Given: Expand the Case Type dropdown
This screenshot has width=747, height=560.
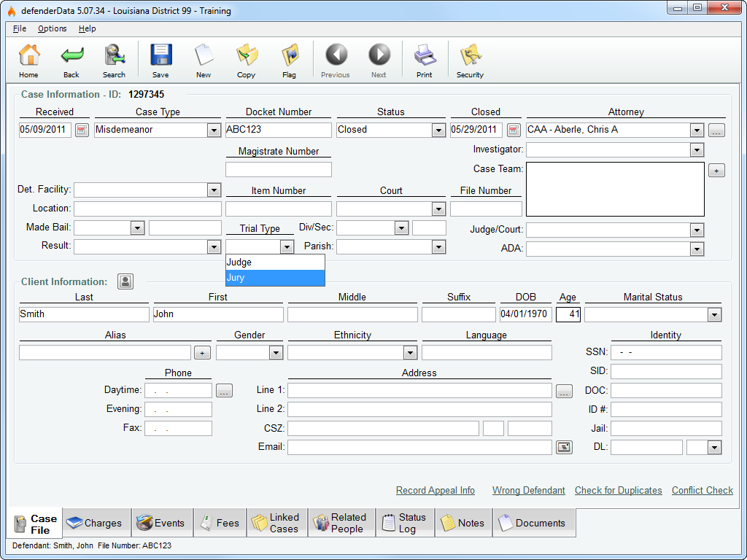Looking at the screenshot, I should [x=214, y=130].
